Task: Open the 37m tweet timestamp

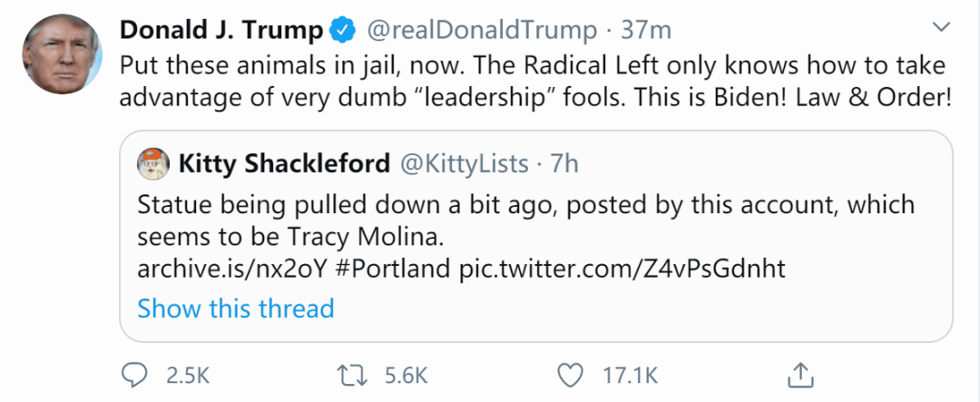Action: 646,31
